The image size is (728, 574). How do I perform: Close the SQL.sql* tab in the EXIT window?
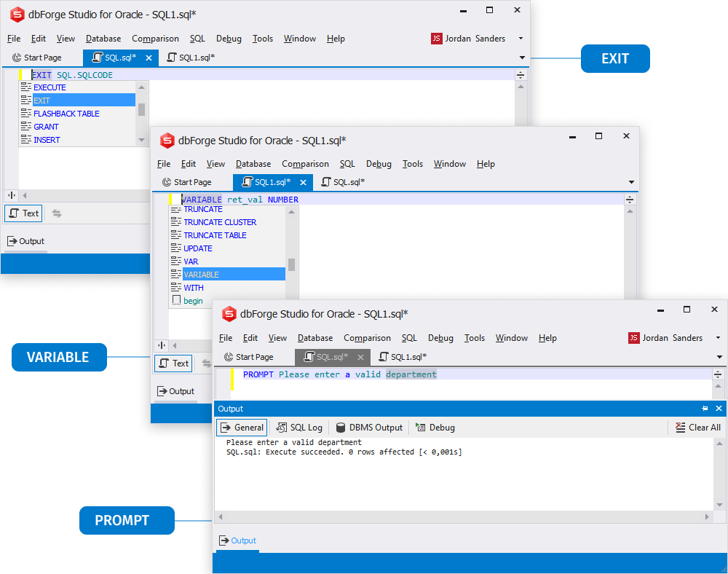(x=149, y=58)
